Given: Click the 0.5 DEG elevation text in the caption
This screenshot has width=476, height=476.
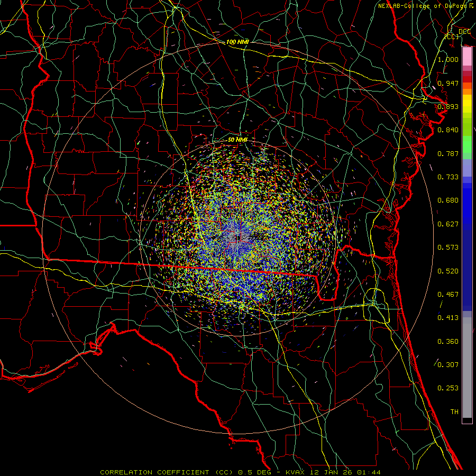Looking at the screenshot, I should tap(254, 472).
